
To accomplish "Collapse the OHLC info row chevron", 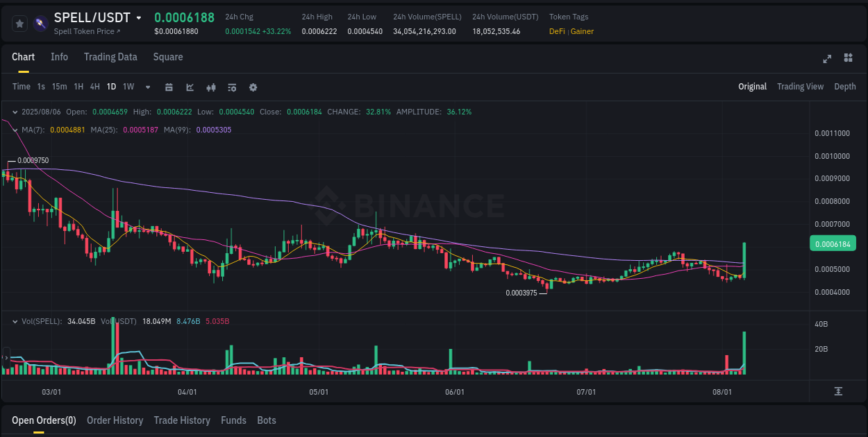I will pos(15,111).
